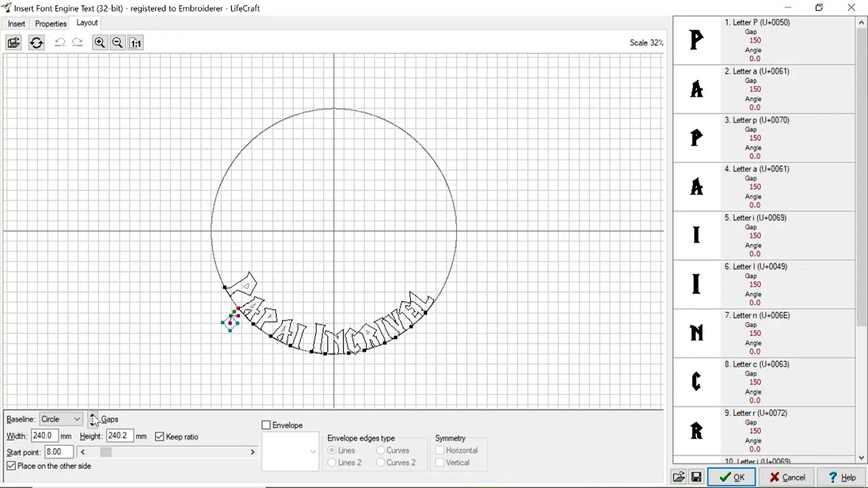Click the undo arrow icon
This screenshot has width=868, height=488.
(x=60, y=43)
